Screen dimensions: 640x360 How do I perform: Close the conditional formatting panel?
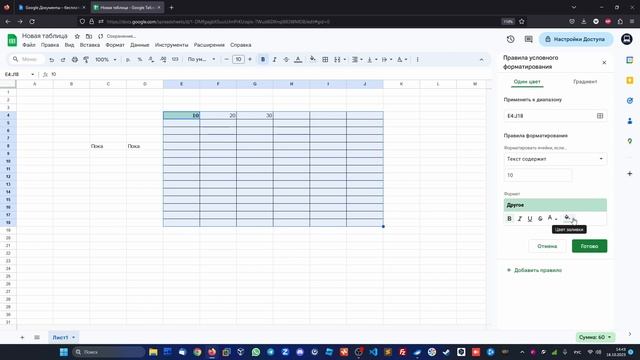tap(604, 62)
